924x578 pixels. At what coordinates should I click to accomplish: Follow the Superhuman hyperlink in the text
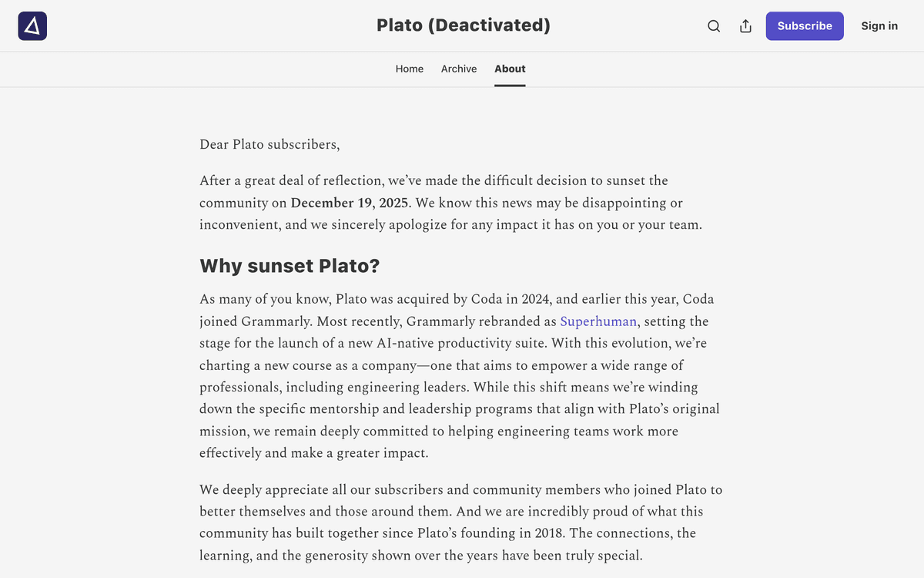point(598,321)
